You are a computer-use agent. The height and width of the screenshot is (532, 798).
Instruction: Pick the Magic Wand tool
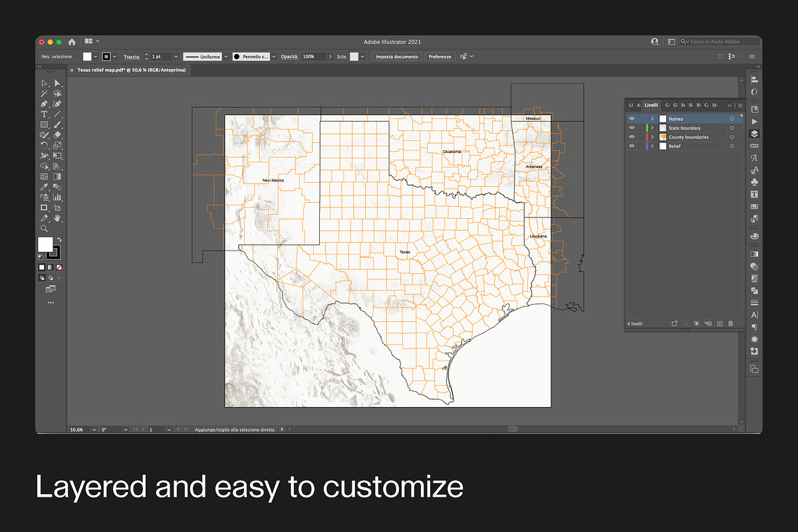click(x=44, y=94)
